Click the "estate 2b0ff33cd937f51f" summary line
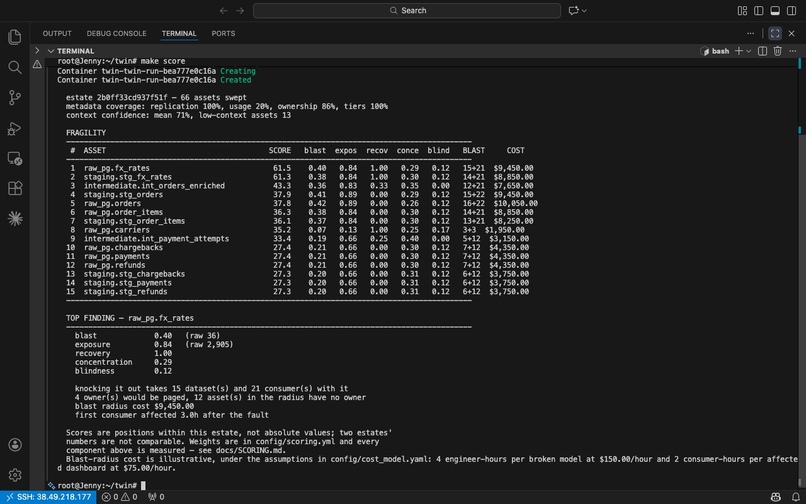806x504 pixels. (156, 98)
